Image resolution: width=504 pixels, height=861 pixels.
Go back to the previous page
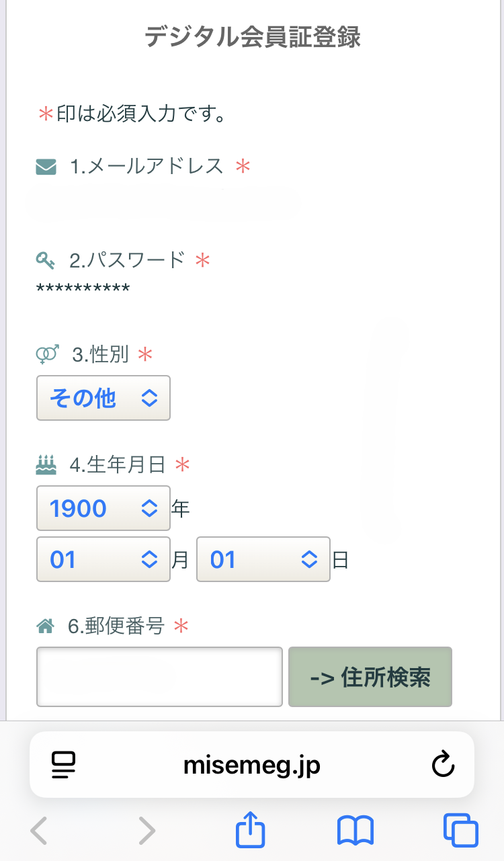coord(39,831)
